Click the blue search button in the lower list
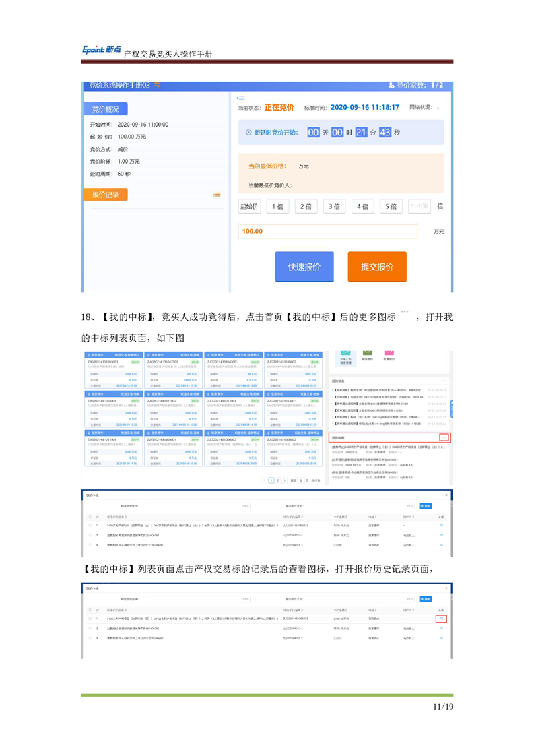This screenshot has height=756, width=534. click(x=426, y=598)
